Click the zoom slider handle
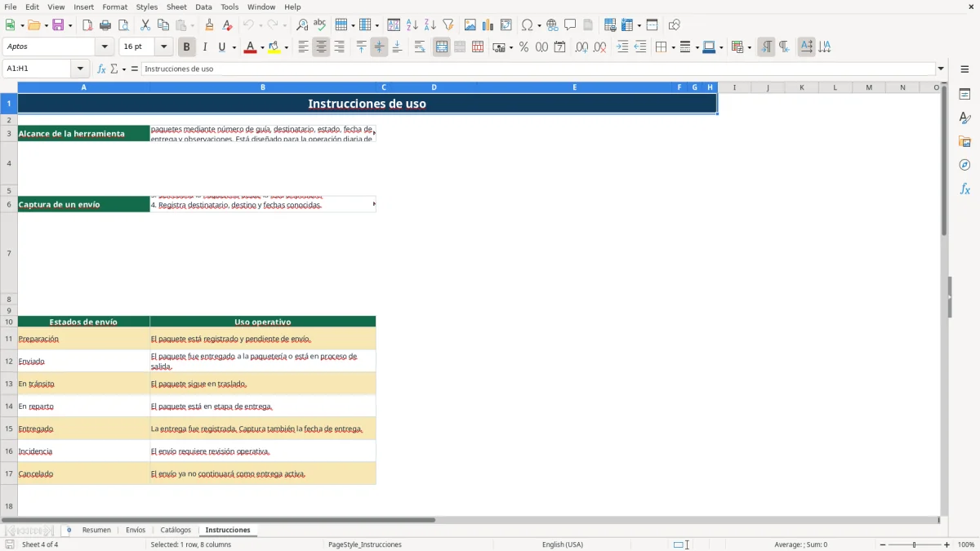Viewport: 980px width, 551px height. point(914,544)
